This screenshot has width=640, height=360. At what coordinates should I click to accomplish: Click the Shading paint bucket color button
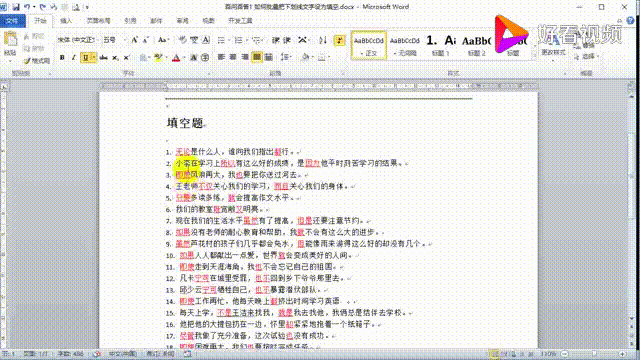tap(305, 57)
